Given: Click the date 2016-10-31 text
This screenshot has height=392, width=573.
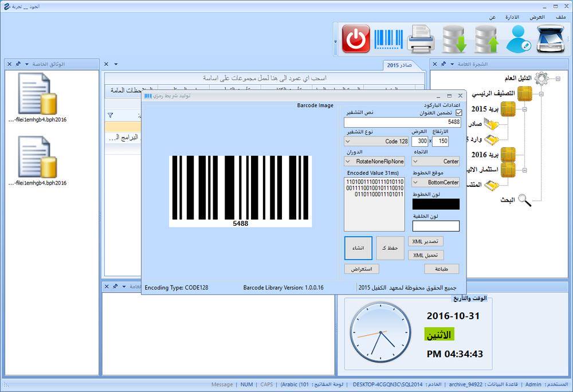Looking at the screenshot, I should click(453, 316).
